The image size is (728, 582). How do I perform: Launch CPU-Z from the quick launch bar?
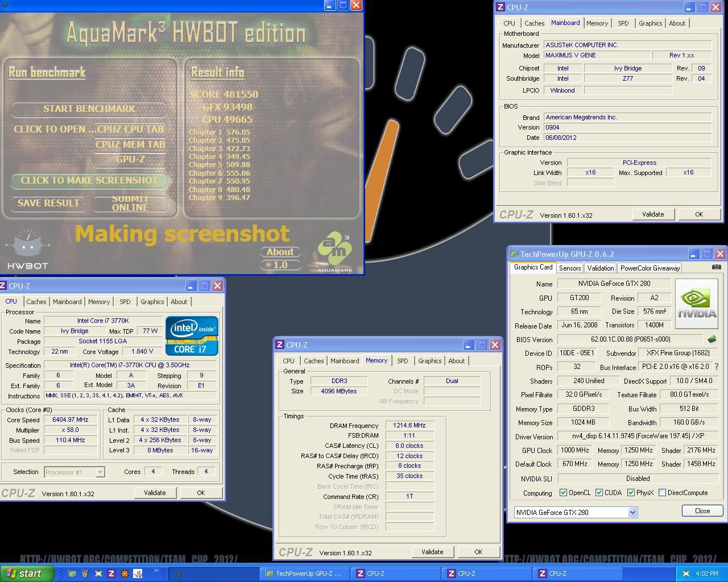click(x=111, y=573)
